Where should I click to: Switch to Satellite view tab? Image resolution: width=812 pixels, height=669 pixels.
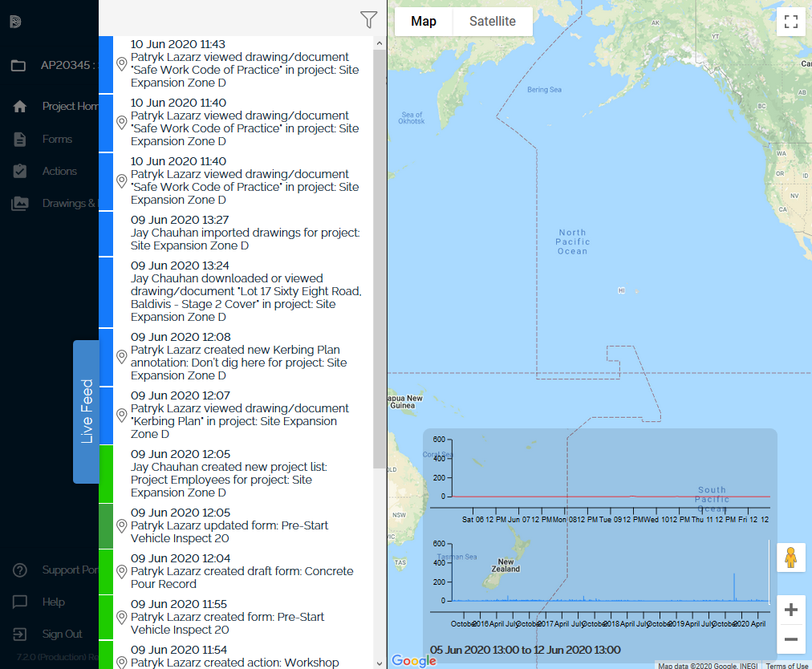click(493, 21)
